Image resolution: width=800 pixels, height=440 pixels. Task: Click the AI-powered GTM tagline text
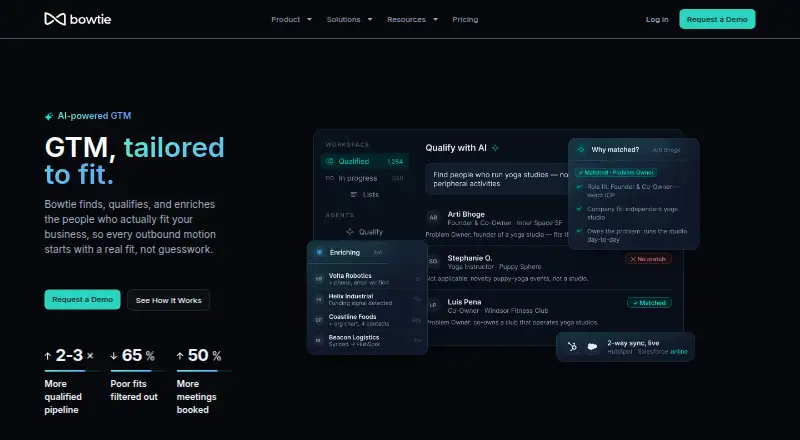point(94,116)
